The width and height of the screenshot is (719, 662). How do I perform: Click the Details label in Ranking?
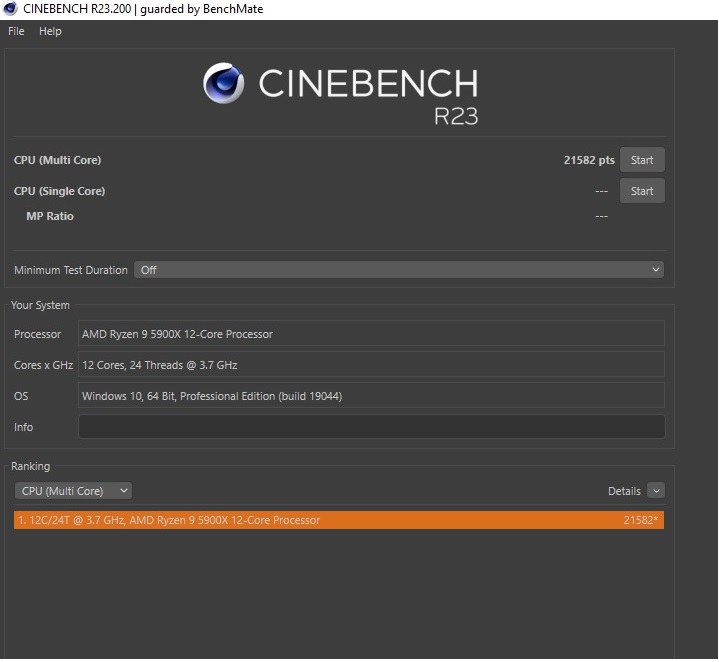pyautogui.click(x=624, y=491)
